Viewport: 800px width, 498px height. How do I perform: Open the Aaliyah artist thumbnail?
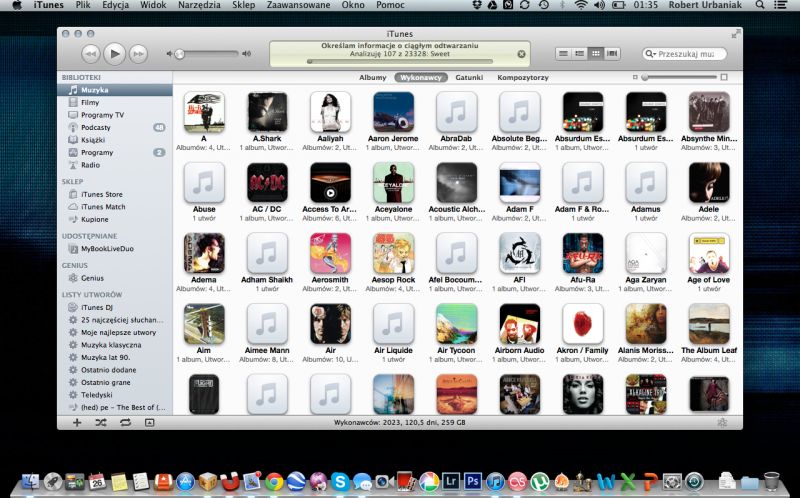pyautogui.click(x=330, y=112)
